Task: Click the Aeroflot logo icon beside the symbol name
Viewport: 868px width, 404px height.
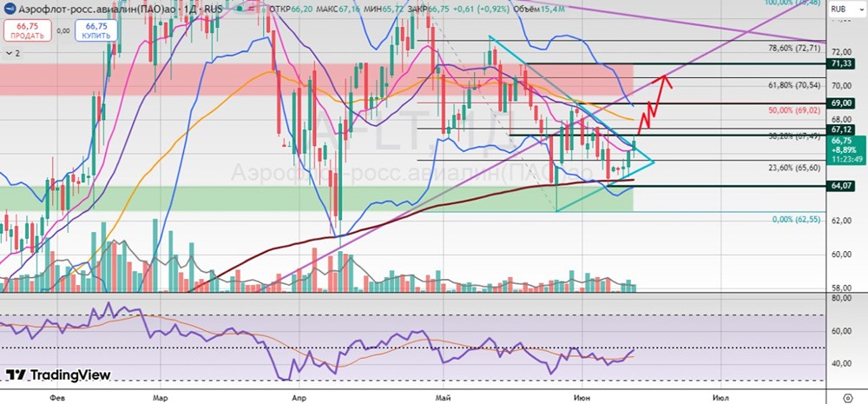Action: click(x=10, y=9)
